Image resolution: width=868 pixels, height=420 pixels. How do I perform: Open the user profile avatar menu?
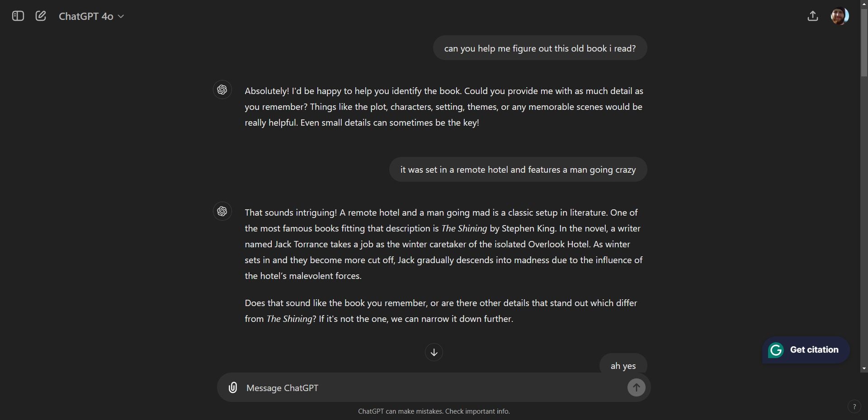coord(840,16)
